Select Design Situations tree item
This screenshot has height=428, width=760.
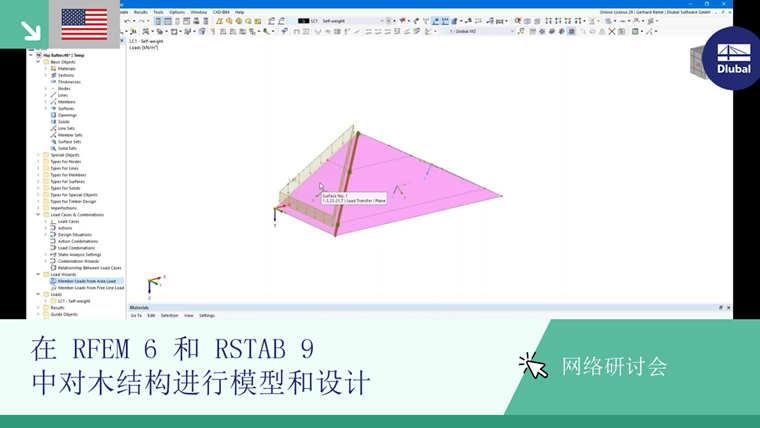[x=75, y=235]
